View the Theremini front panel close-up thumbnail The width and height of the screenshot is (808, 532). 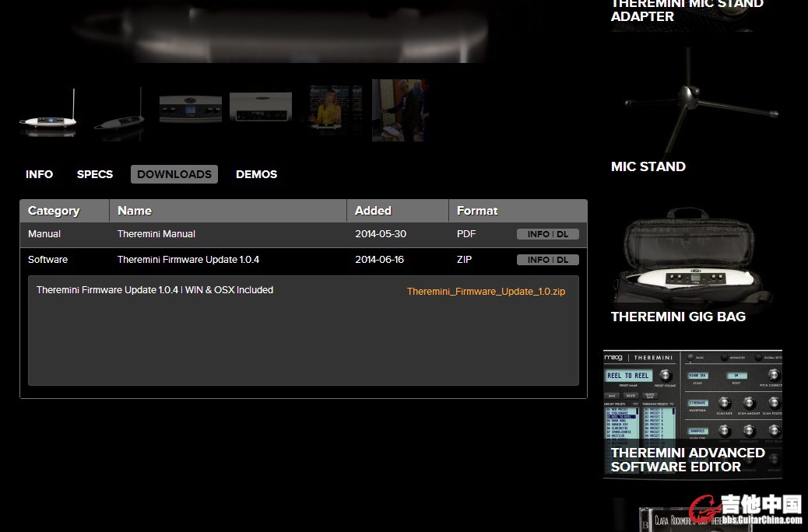coord(190,110)
